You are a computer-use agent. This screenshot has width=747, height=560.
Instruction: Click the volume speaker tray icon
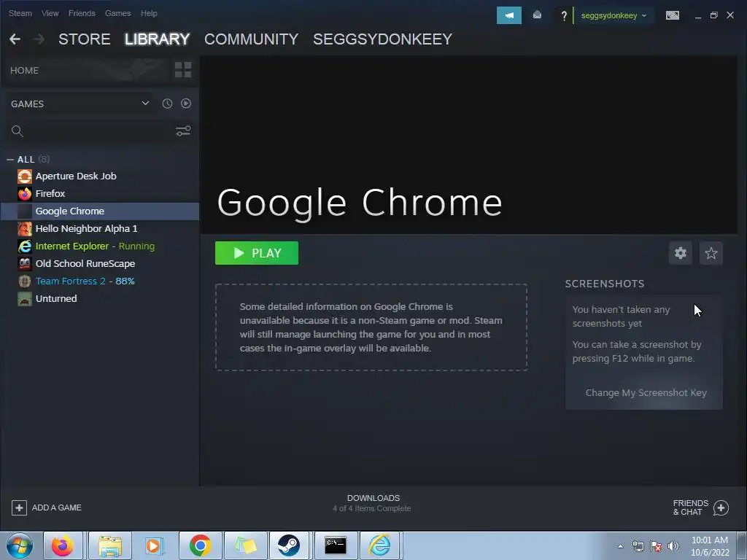pos(673,546)
